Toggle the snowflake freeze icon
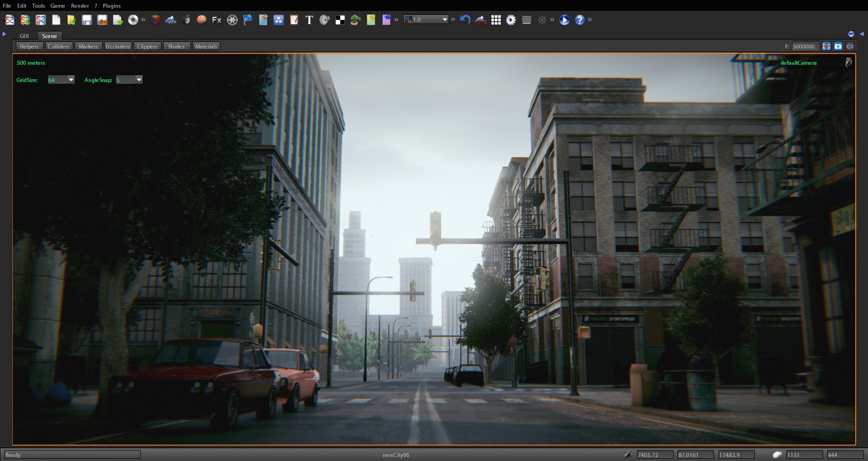 (x=542, y=20)
